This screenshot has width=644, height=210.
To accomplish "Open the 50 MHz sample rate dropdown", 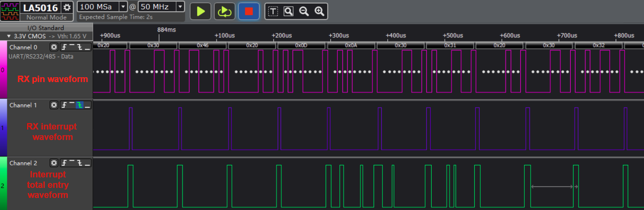I will click(180, 7).
